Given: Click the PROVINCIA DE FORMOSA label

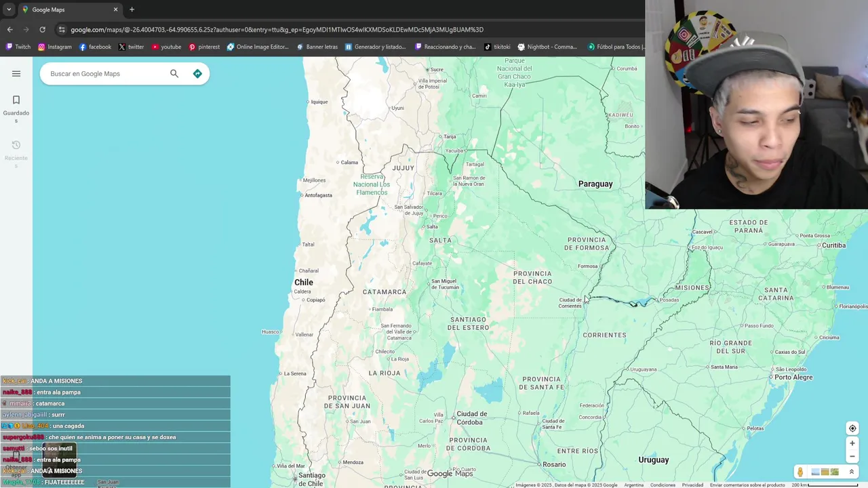Looking at the screenshot, I should pos(587,244).
